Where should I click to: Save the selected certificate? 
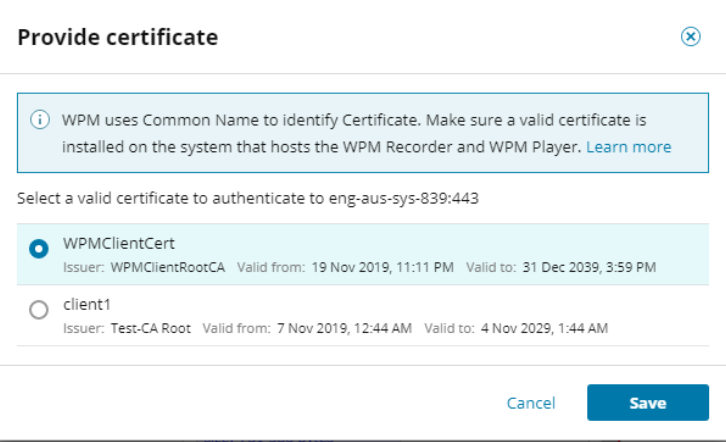pos(648,403)
